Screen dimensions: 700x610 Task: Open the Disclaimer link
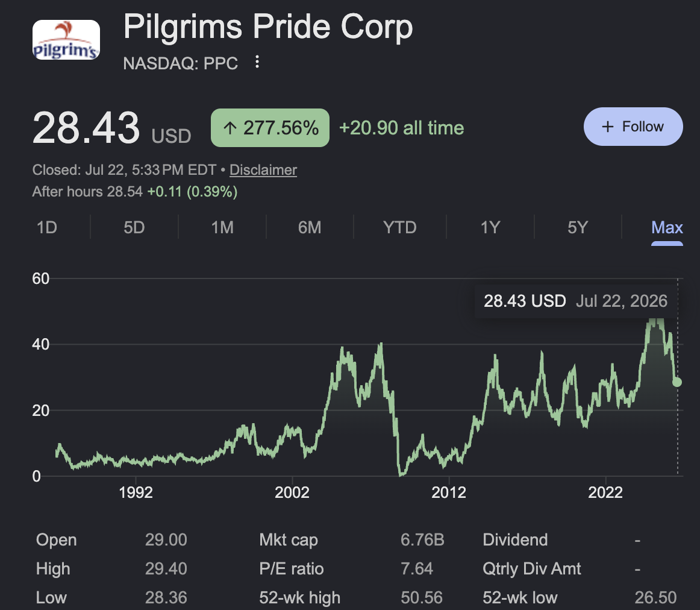point(263,170)
